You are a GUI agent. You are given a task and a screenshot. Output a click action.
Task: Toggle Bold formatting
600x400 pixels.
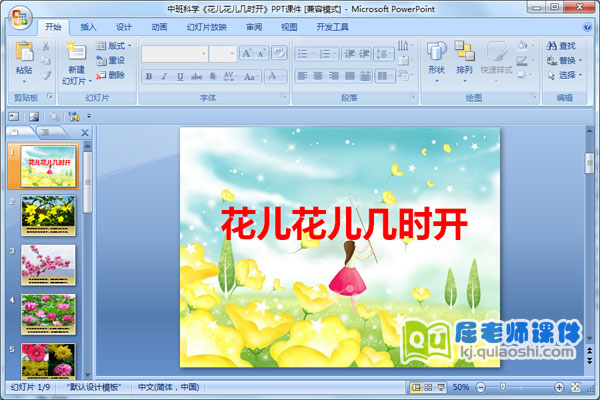click(149, 77)
